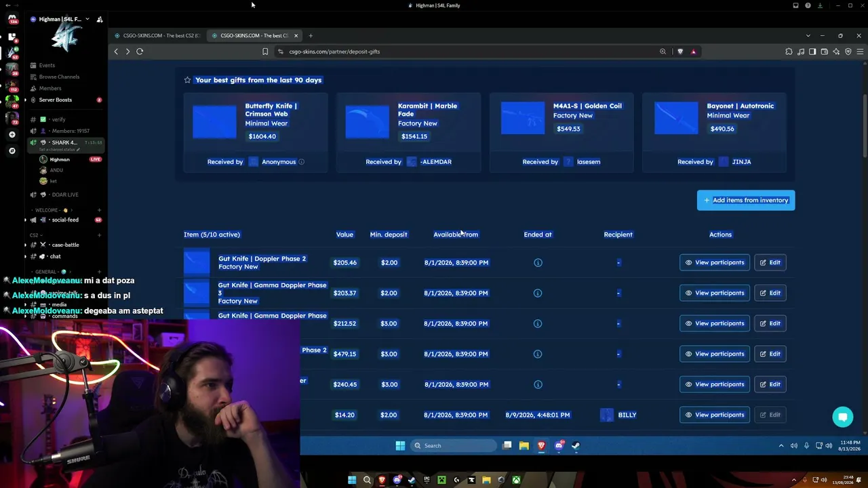The image size is (868, 488).
Task: Select the active CSGO-SKINS.COM tab
Action: coord(254,35)
